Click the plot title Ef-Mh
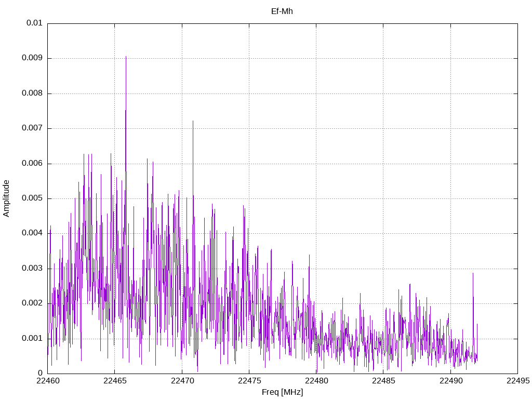The height and width of the screenshot is (399, 532). click(282, 11)
